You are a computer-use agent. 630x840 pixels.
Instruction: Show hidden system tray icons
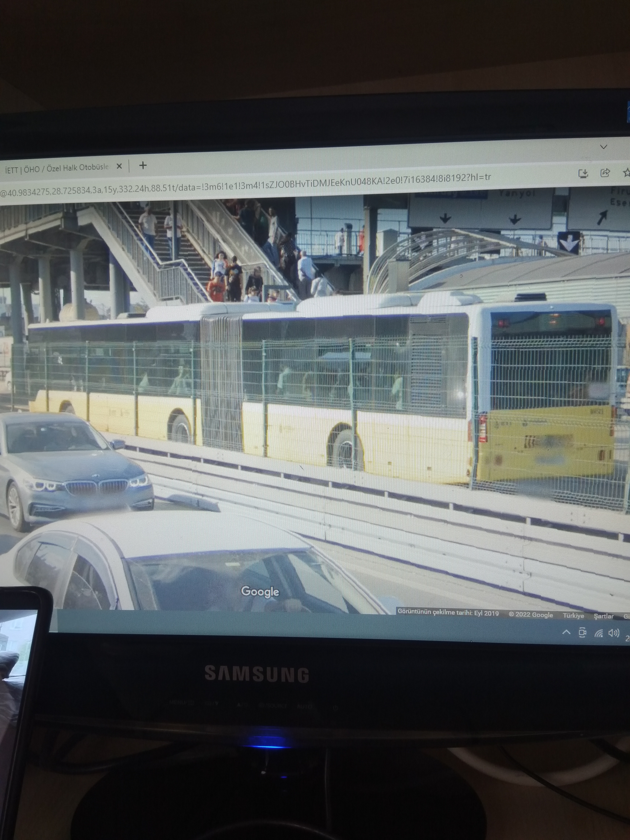click(566, 632)
